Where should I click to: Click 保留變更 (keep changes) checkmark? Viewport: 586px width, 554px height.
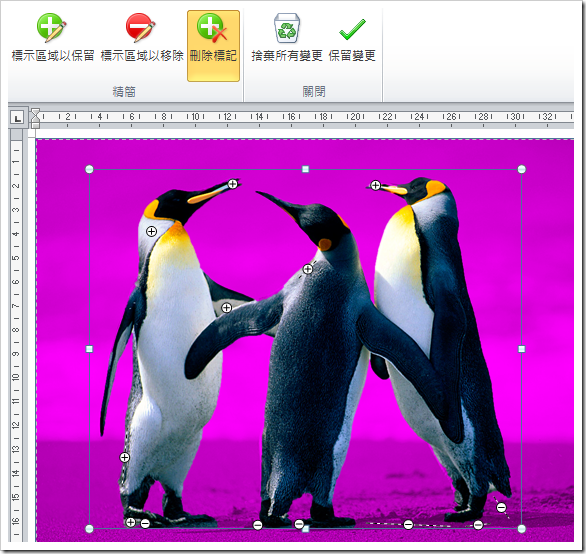(352, 37)
